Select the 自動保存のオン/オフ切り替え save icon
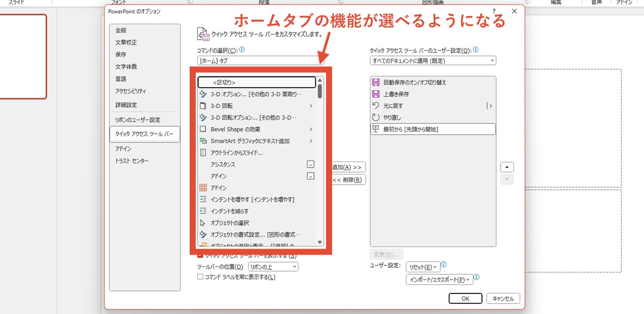 pyautogui.click(x=375, y=82)
